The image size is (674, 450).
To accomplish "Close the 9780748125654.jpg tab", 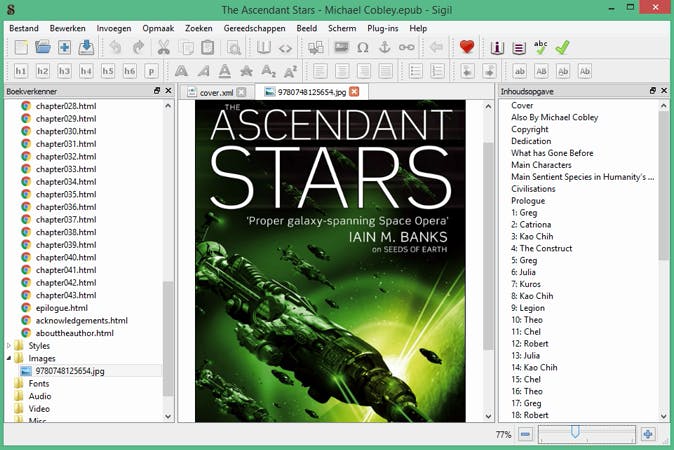I will pyautogui.click(x=353, y=92).
